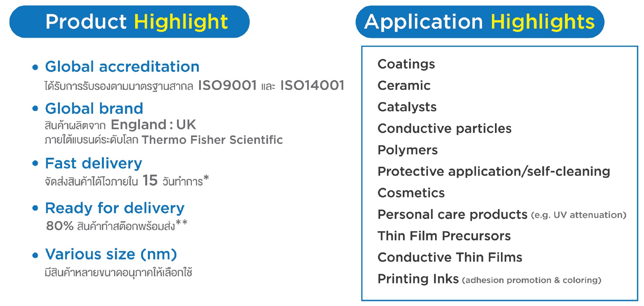Click the Various size (nm) heading
The image size is (644, 306).
111,254
